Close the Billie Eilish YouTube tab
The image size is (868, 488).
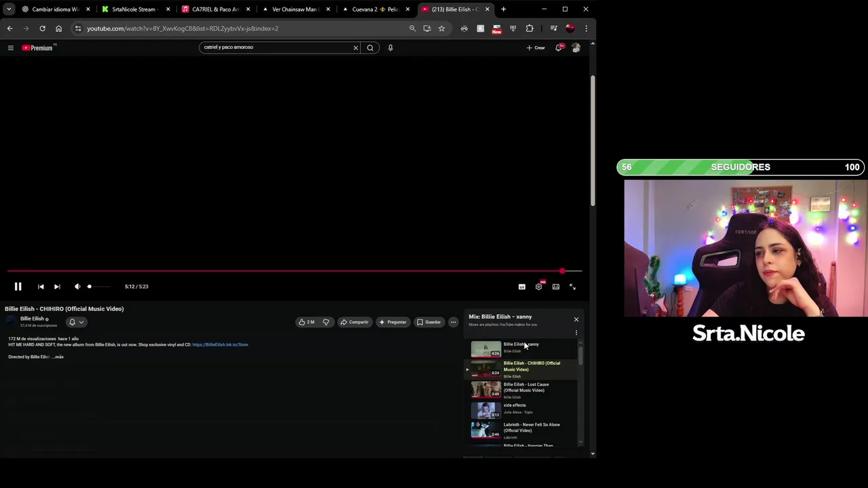(x=487, y=9)
